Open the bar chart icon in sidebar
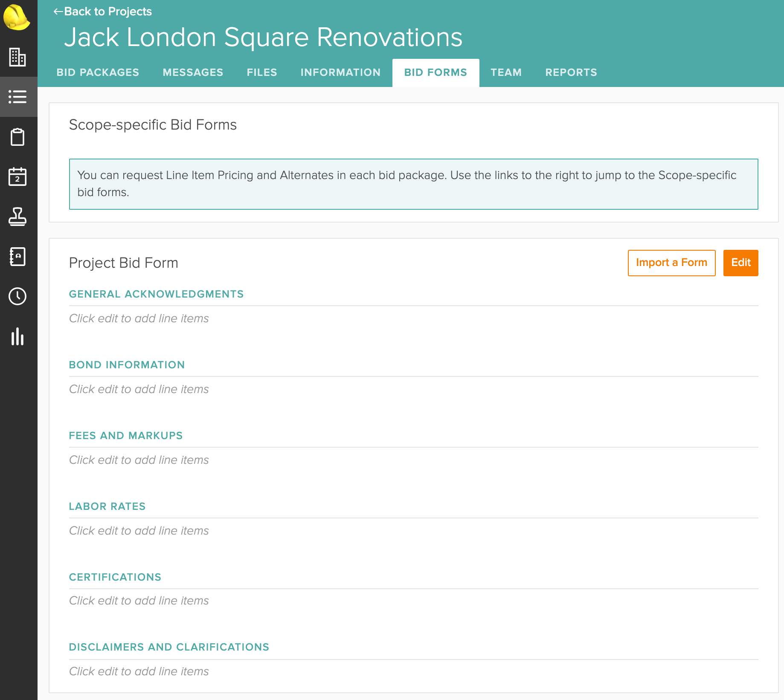The width and height of the screenshot is (784, 700). (17, 336)
